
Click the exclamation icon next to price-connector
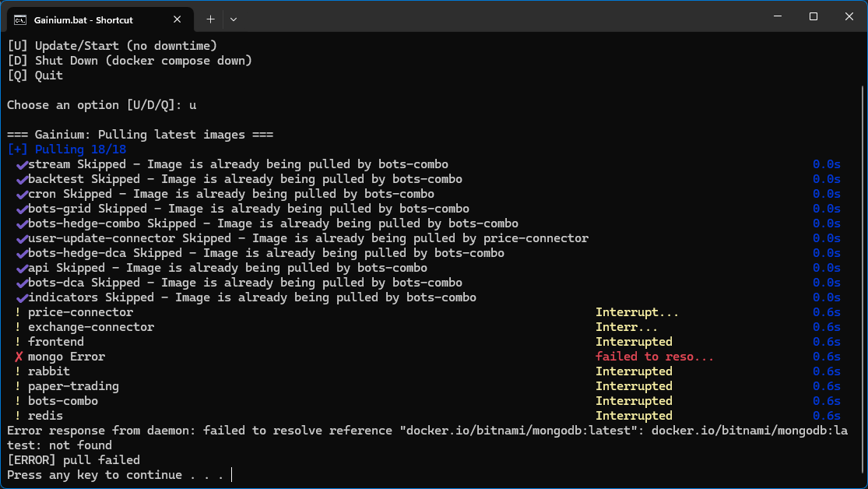click(x=18, y=312)
